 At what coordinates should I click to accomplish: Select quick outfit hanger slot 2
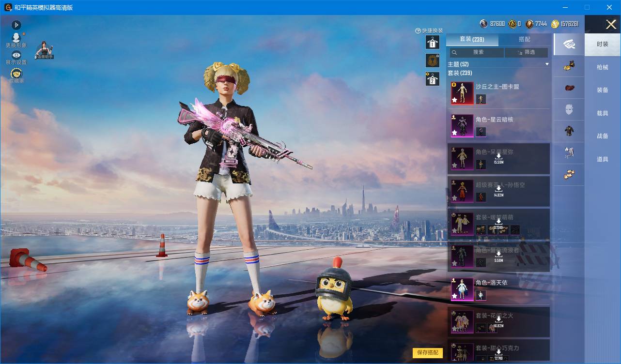click(x=433, y=79)
